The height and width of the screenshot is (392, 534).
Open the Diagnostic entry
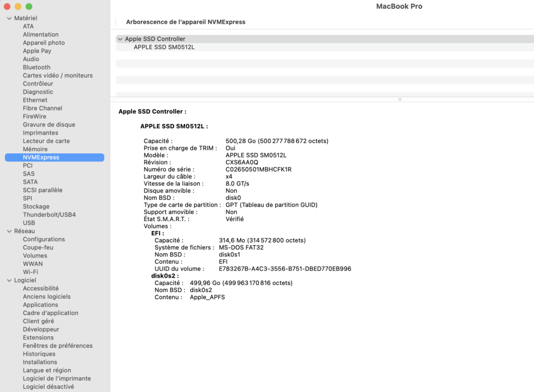pos(38,92)
